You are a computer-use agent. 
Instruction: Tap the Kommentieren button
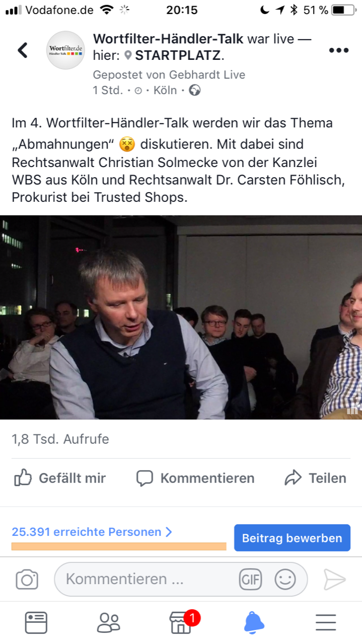coord(195,478)
